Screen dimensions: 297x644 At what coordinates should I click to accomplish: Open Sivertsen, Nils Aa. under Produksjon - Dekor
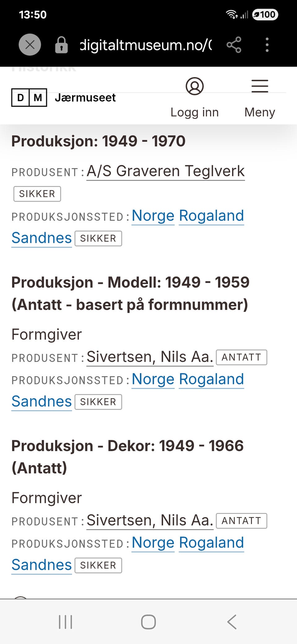[150, 520]
